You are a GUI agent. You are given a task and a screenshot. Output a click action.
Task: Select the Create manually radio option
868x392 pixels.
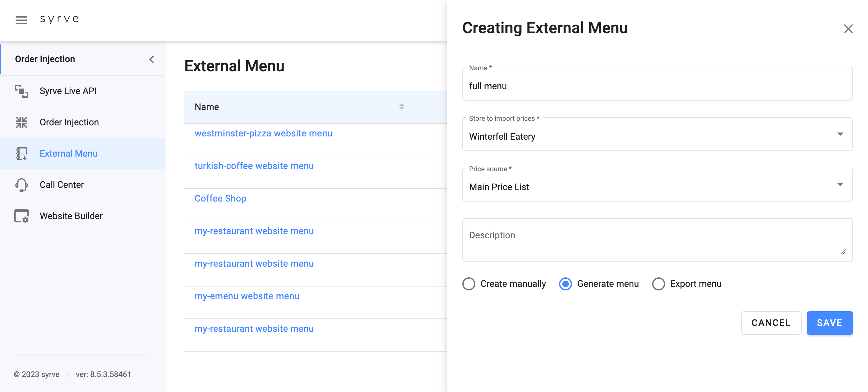(469, 284)
